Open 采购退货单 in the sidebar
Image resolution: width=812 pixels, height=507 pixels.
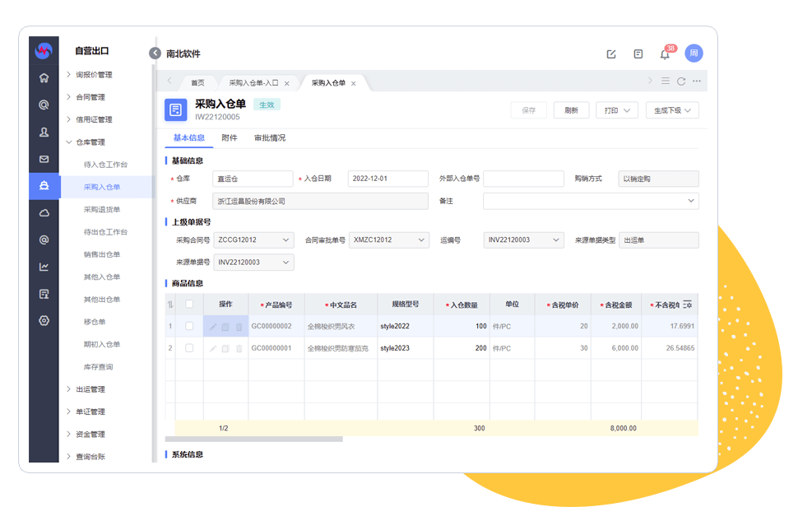(x=102, y=210)
